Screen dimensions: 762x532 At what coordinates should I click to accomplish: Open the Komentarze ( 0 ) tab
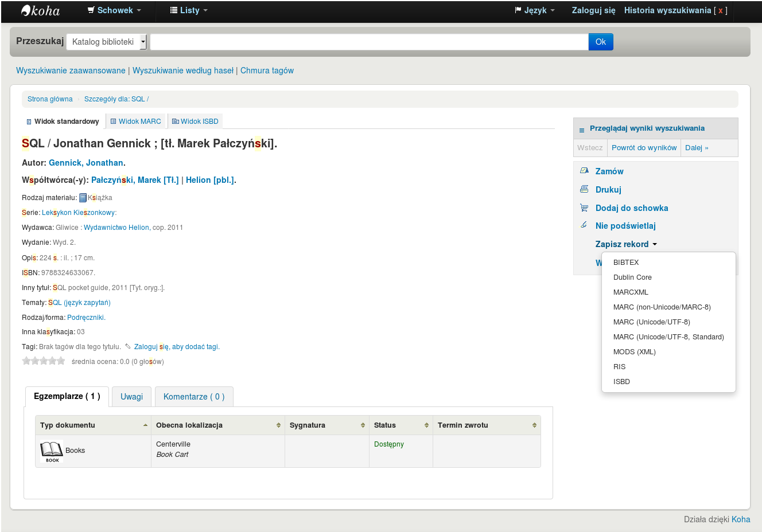194,397
